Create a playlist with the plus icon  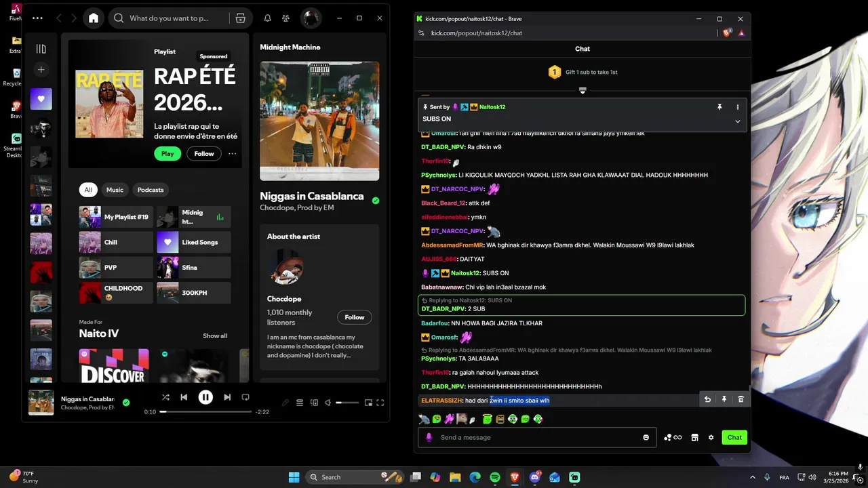coord(41,69)
